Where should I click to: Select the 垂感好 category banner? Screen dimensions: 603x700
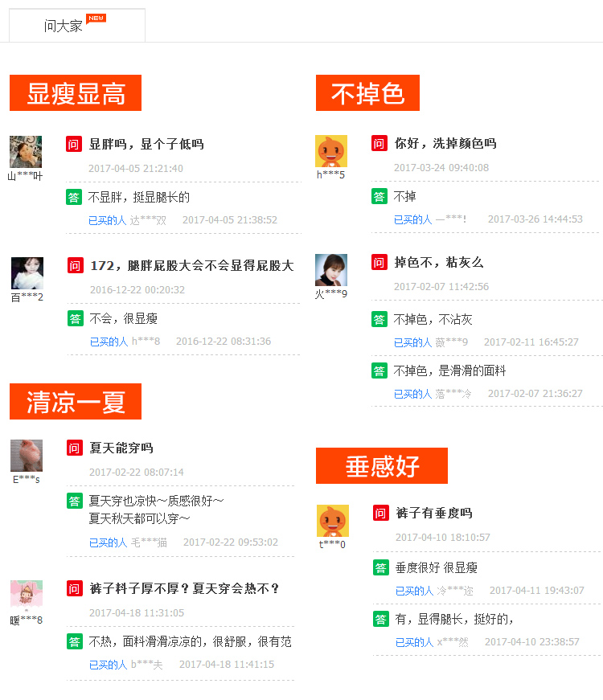pyautogui.click(x=382, y=466)
